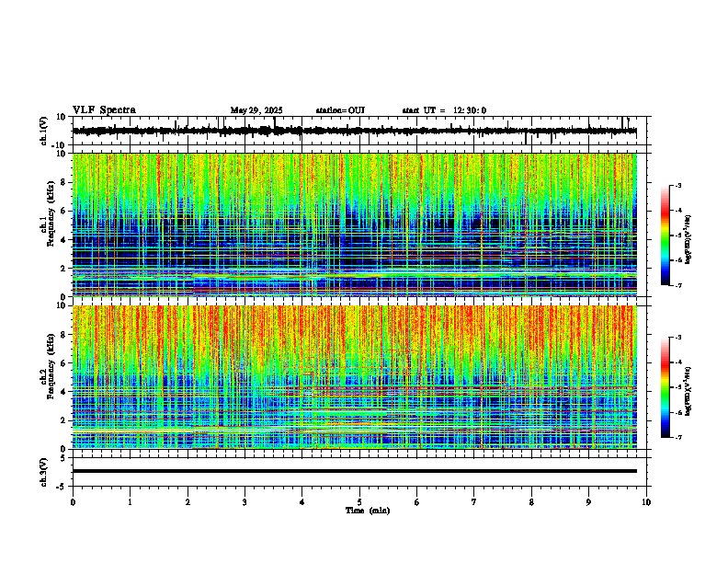Click the ch.2 spectrogram color scale bar

pyautogui.click(x=665, y=387)
